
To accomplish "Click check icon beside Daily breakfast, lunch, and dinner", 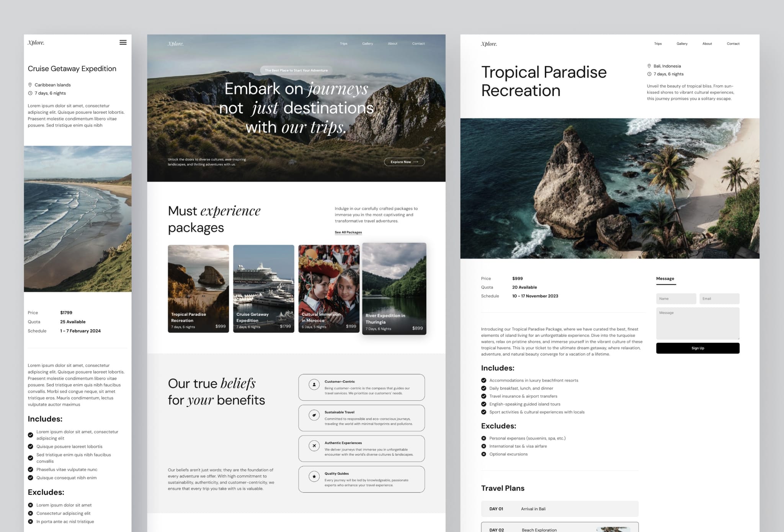I will 484,388.
